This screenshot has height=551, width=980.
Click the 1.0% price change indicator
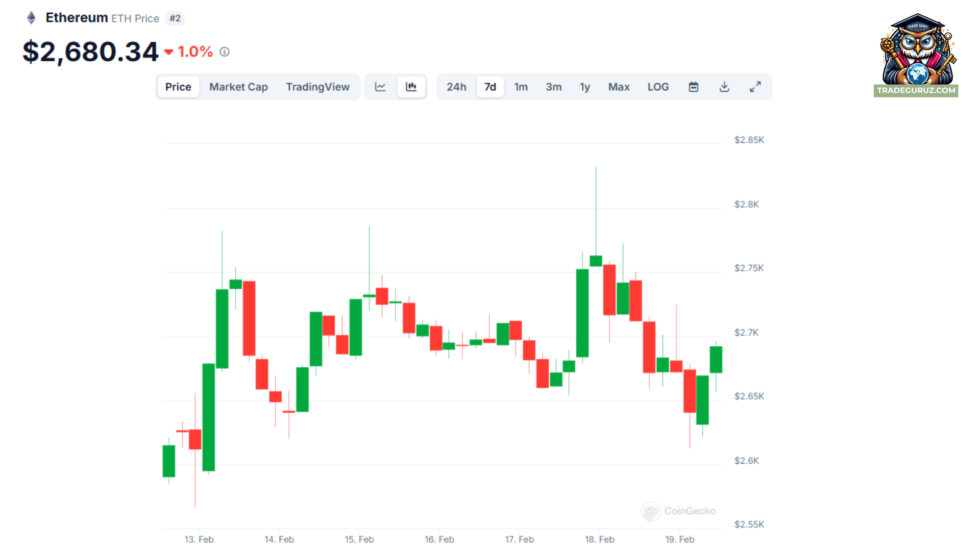click(x=188, y=52)
